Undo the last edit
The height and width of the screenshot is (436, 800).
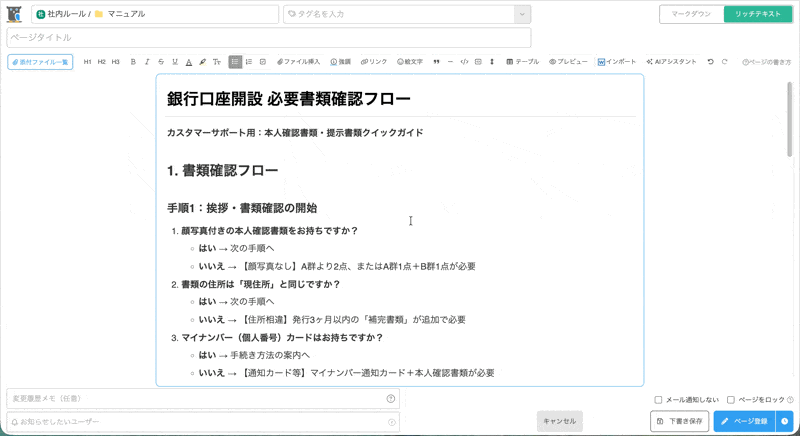[x=711, y=62]
